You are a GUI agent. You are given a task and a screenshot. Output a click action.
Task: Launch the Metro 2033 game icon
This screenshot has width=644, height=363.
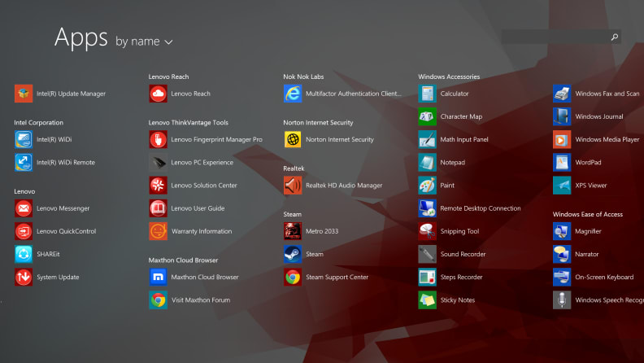tap(293, 231)
